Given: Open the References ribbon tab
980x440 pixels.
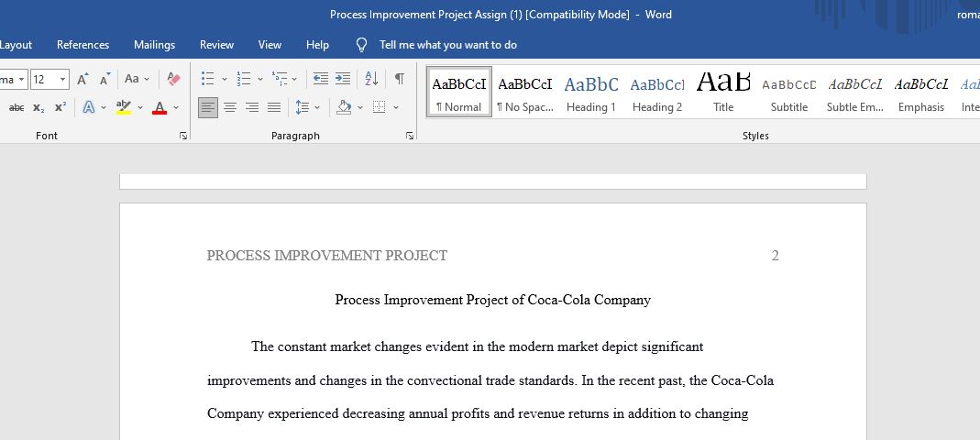Looking at the screenshot, I should point(83,45).
